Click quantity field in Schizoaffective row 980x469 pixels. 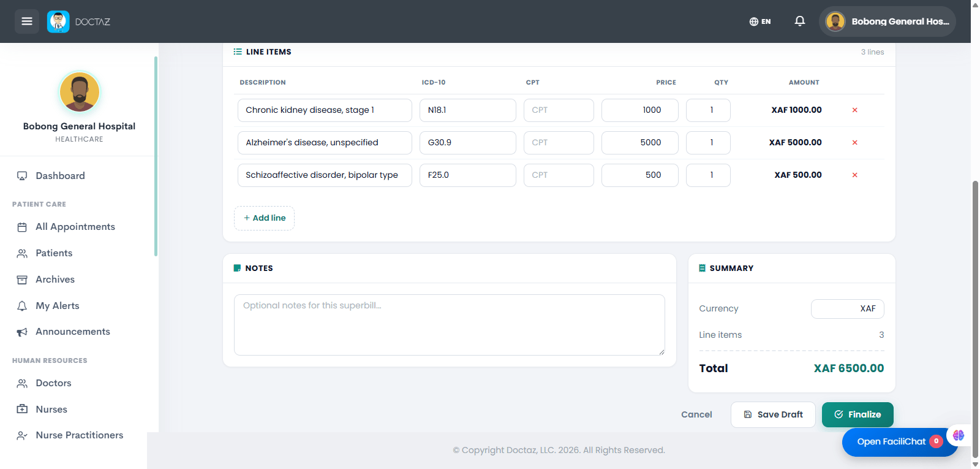click(x=708, y=175)
